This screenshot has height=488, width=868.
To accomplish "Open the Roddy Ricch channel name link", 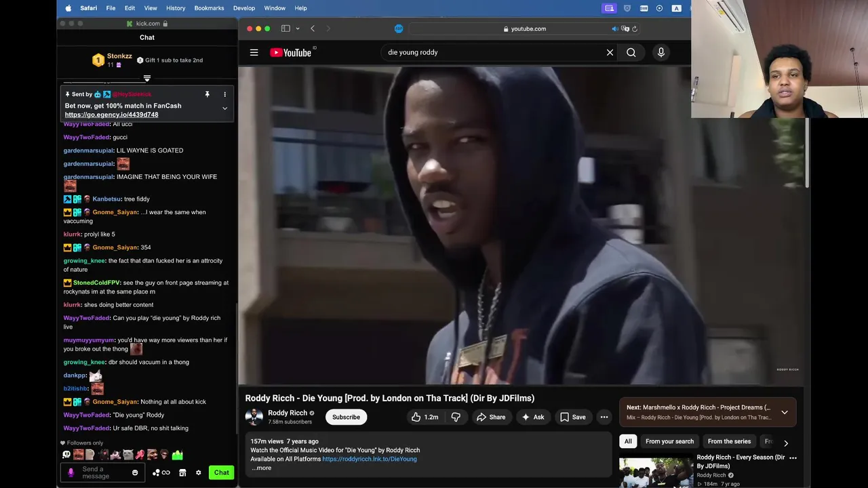I will 288,413.
